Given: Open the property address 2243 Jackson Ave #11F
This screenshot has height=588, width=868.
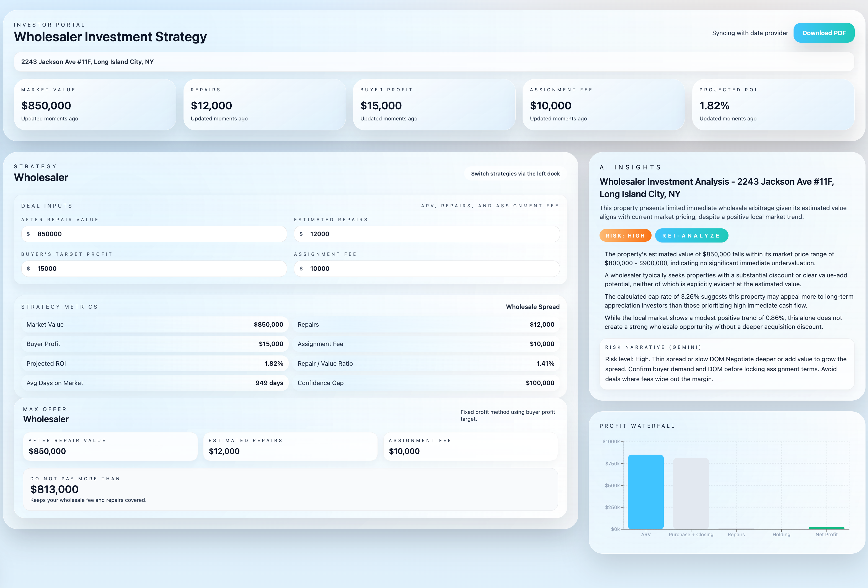Looking at the screenshot, I should pos(87,62).
